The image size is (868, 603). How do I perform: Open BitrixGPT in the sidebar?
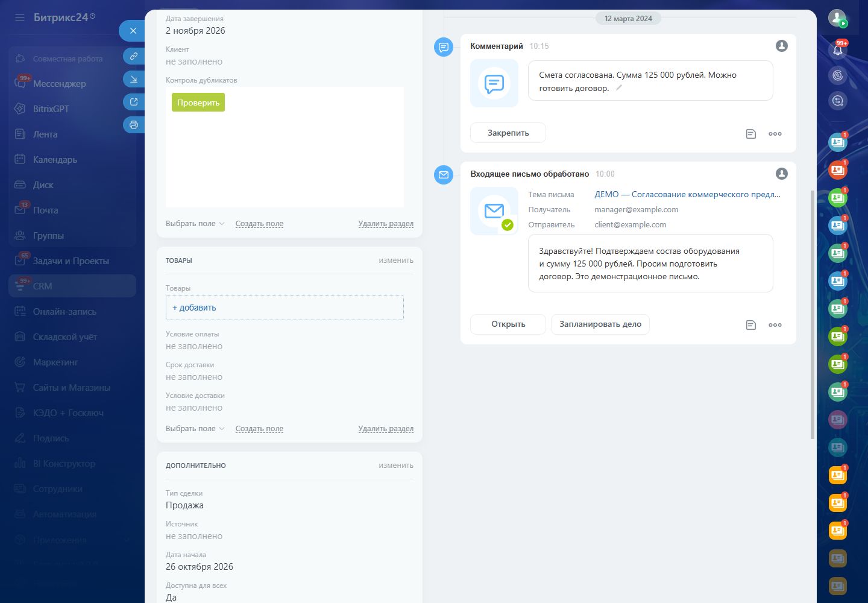point(51,109)
